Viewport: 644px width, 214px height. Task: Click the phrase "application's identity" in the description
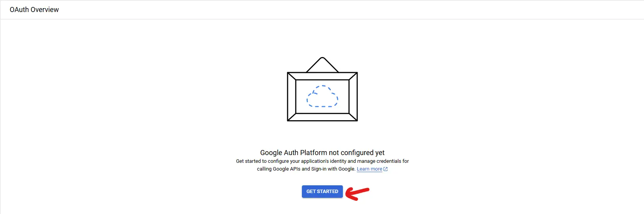(323, 161)
